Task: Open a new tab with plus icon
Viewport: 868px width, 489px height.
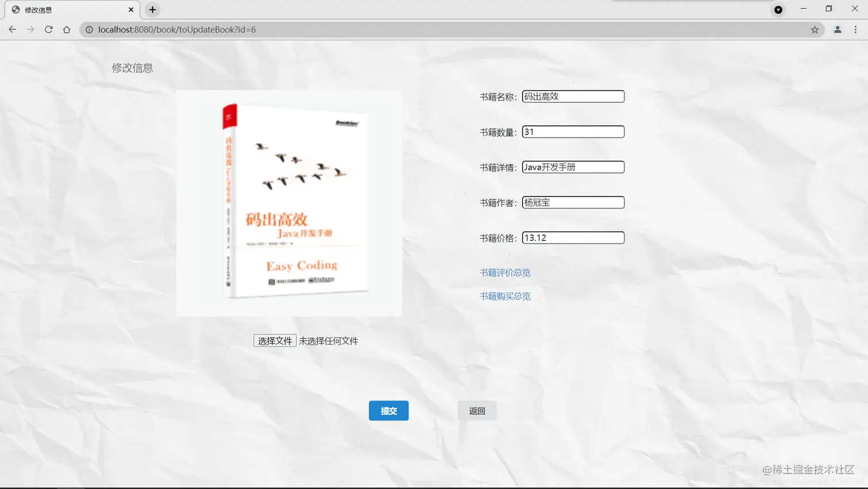Action: click(x=152, y=10)
